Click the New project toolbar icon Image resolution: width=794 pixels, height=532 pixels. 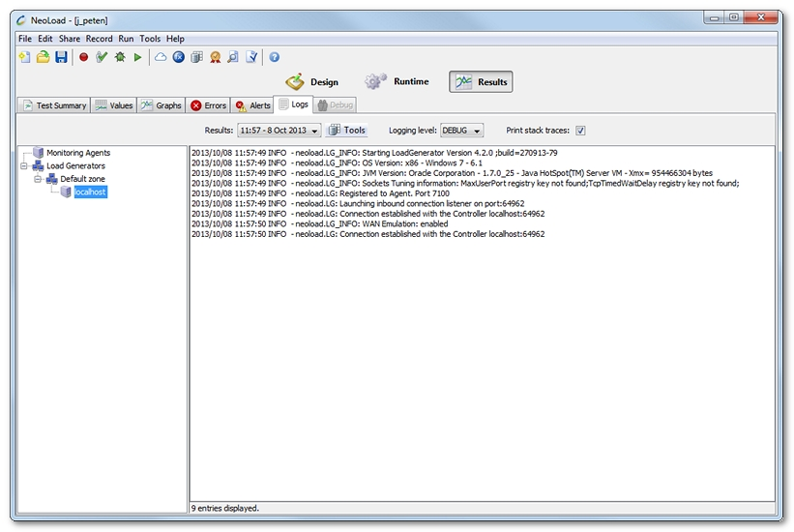click(x=24, y=58)
